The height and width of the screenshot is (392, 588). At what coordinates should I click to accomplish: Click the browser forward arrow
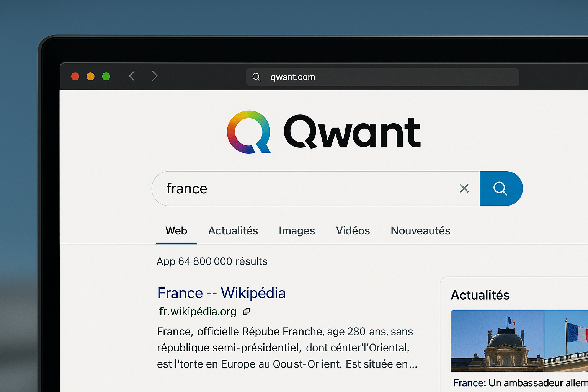[x=155, y=76]
